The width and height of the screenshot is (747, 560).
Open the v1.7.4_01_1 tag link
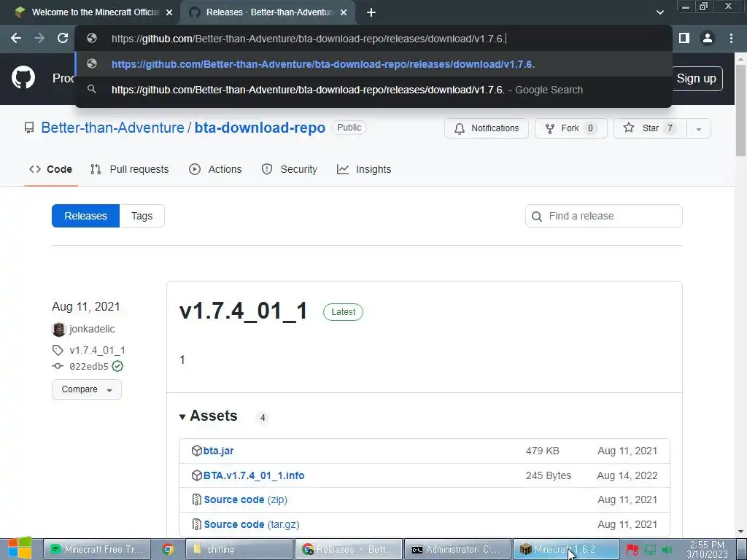[x=97, y=351]
